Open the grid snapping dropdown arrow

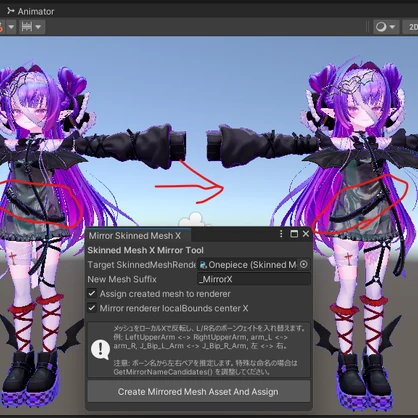38,27
